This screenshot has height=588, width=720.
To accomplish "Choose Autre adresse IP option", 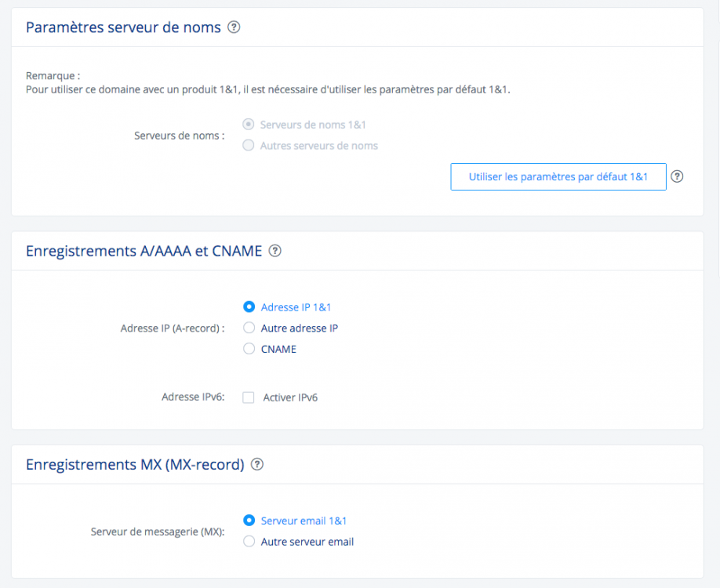I will coord(249,328).
